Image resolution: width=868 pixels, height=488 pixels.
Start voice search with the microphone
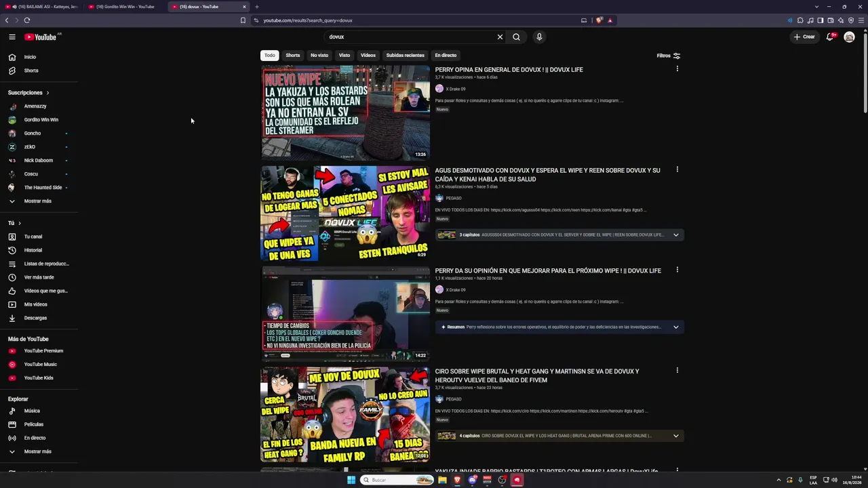pos(539,37)
